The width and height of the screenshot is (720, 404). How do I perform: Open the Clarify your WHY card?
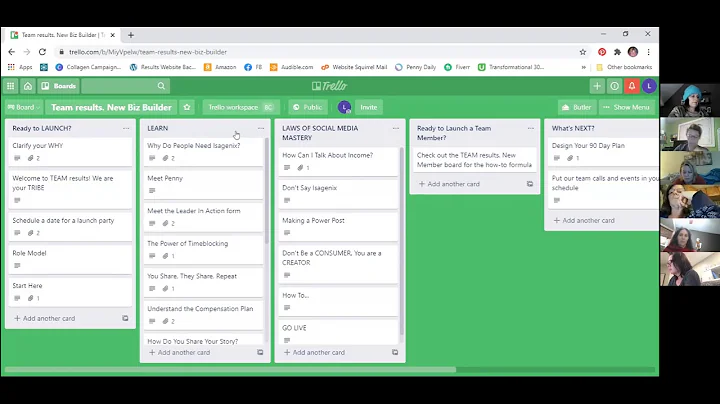(x=70, y=152)
